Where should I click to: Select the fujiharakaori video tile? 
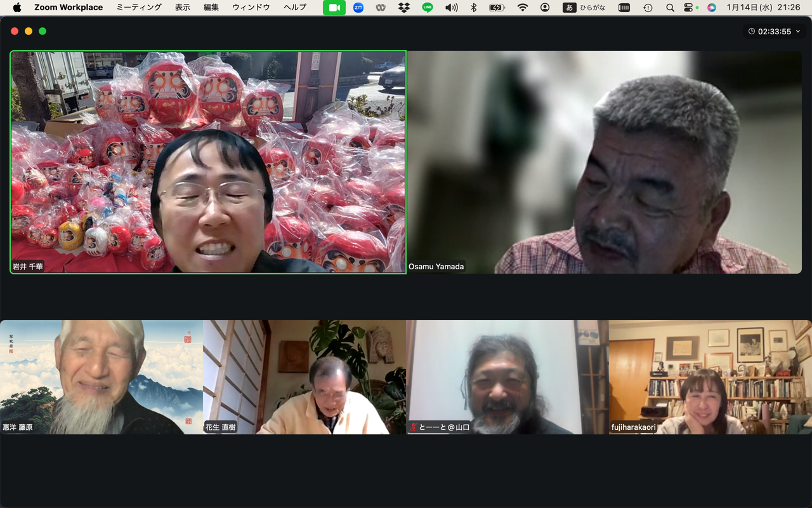710,377
